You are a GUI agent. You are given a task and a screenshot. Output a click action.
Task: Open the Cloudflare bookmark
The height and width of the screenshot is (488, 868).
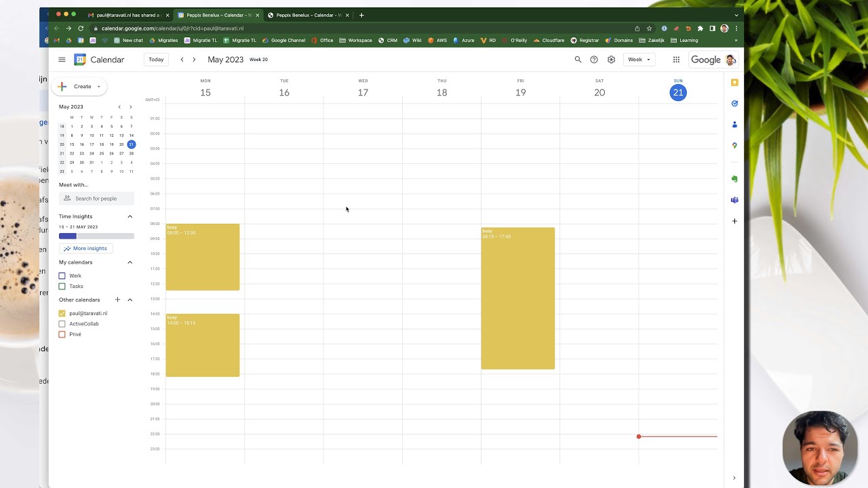pos(549,41)
